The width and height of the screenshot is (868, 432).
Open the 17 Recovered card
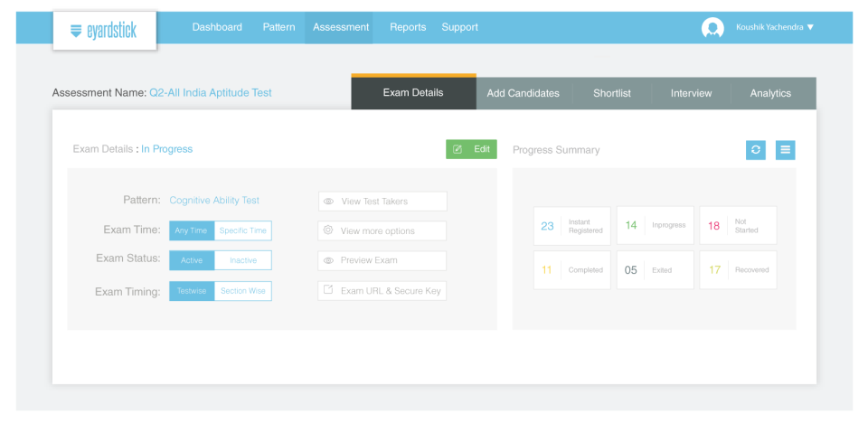pos(738,270)
